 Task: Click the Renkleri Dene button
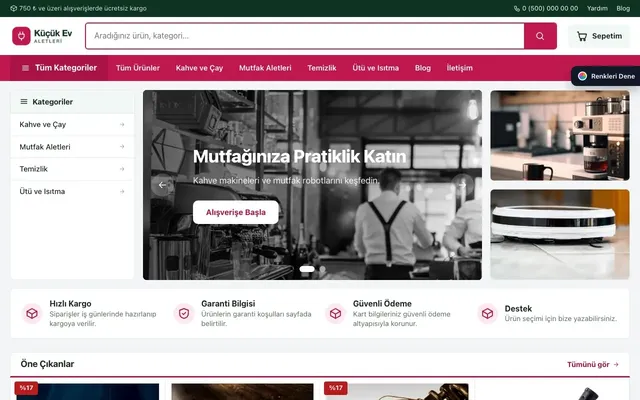click(x=606, y=76)
